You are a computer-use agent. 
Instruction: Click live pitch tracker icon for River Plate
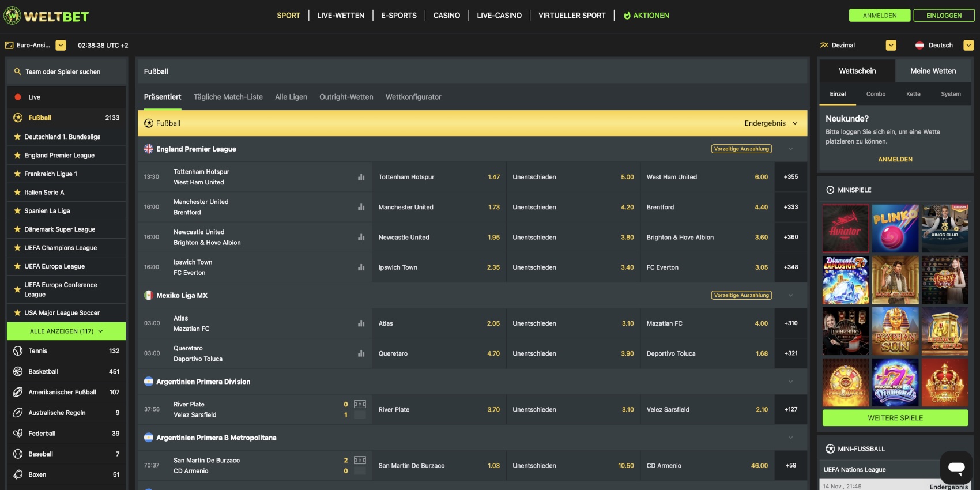360,404
